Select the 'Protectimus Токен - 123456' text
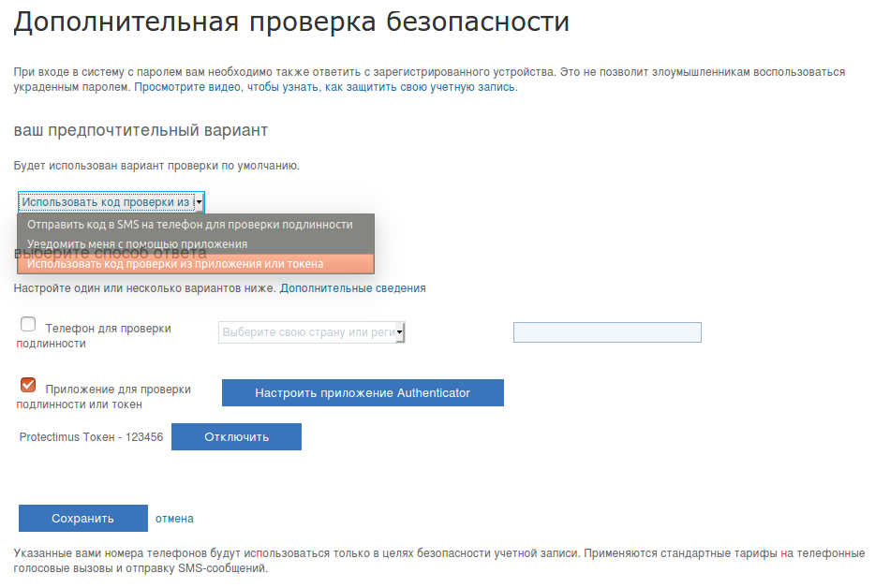 (92, 437)
